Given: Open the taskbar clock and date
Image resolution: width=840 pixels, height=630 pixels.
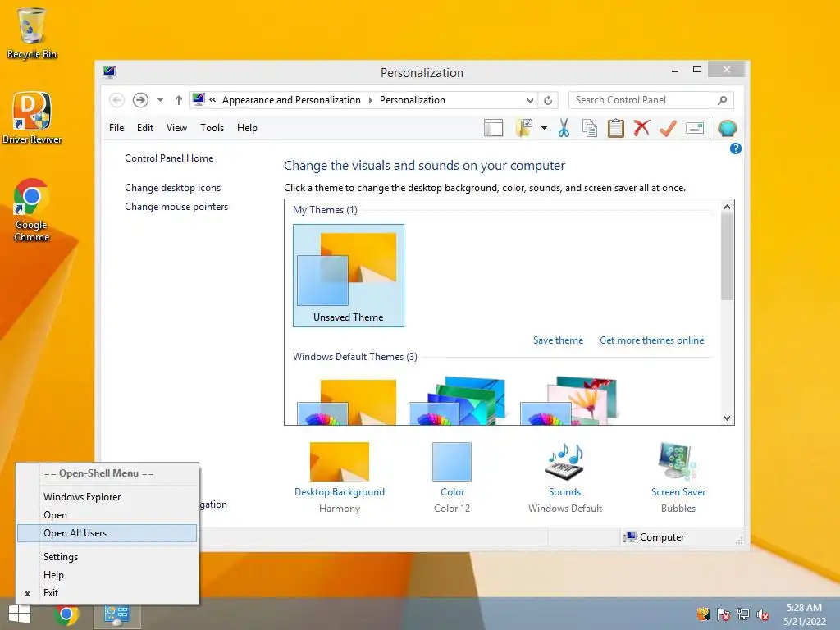Looking at the screenshot, I should pos(804,614).
